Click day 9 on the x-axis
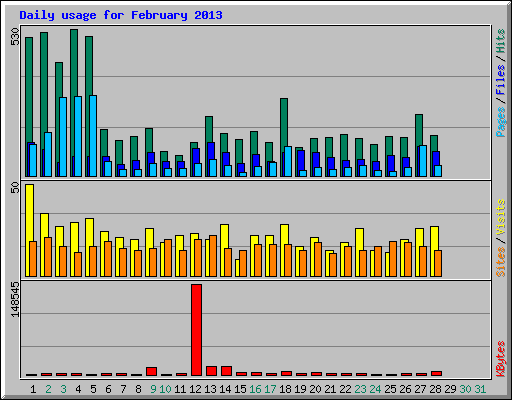This screenshot has width=512, height=400. tap(153, 389)
